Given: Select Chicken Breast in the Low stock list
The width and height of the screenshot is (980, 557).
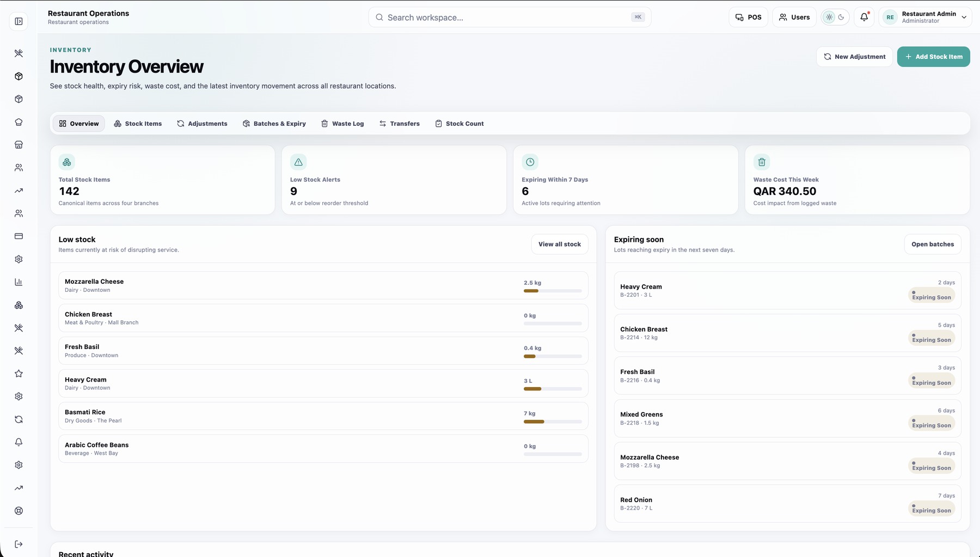Looking at the screenshot, I should (x=323, y=318).
